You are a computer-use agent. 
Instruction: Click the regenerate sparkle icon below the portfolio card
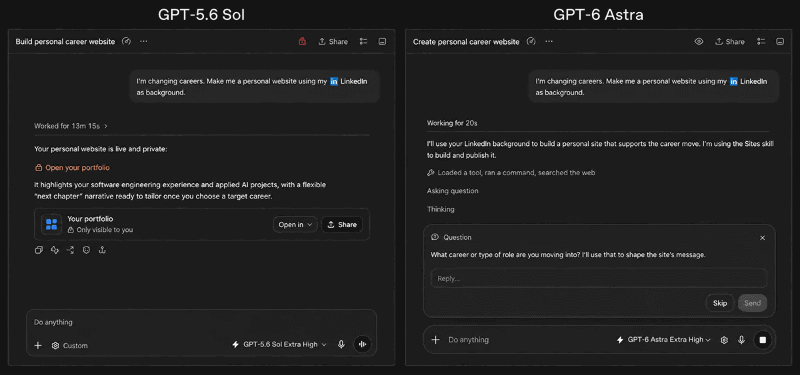[x=55, y=250]
